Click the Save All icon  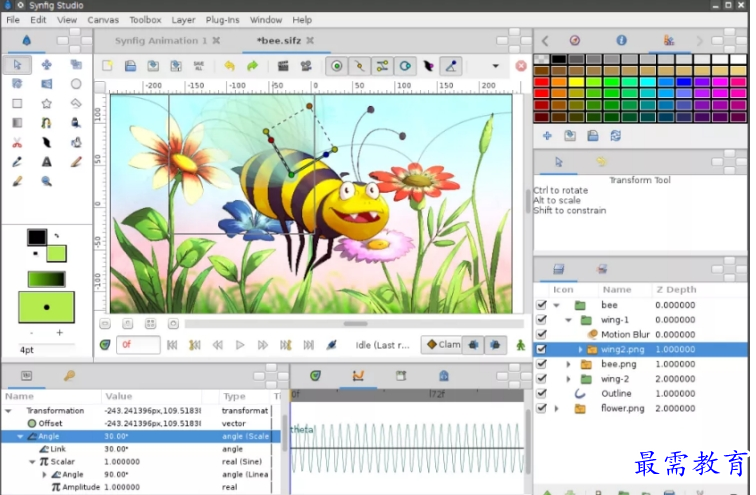pyautogui.click(x=199, y=66)
